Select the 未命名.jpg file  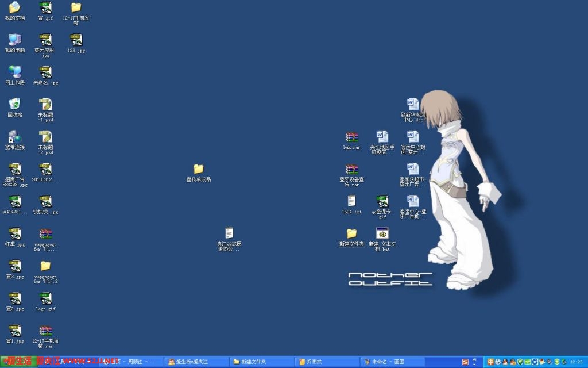pos(45,75)
